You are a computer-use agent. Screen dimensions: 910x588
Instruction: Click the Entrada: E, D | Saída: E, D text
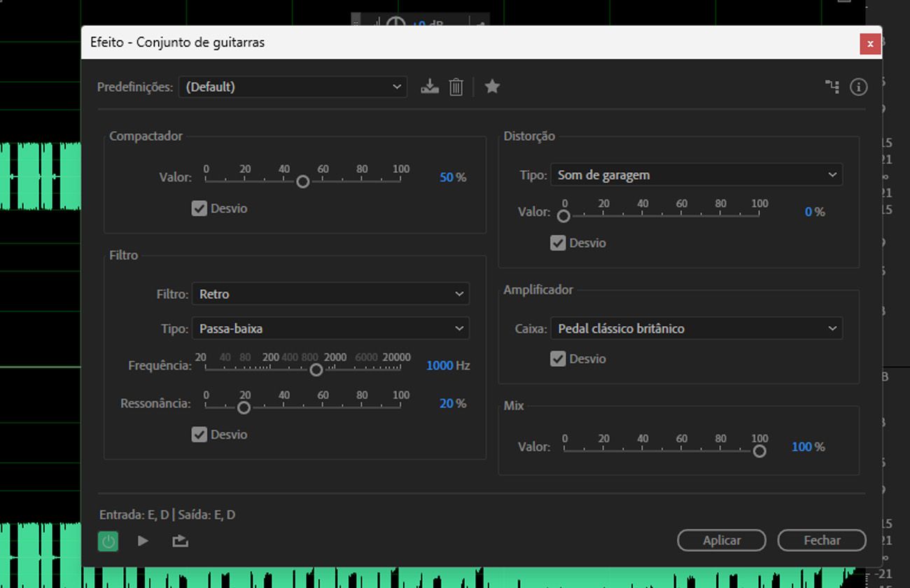tap(167, 515)
